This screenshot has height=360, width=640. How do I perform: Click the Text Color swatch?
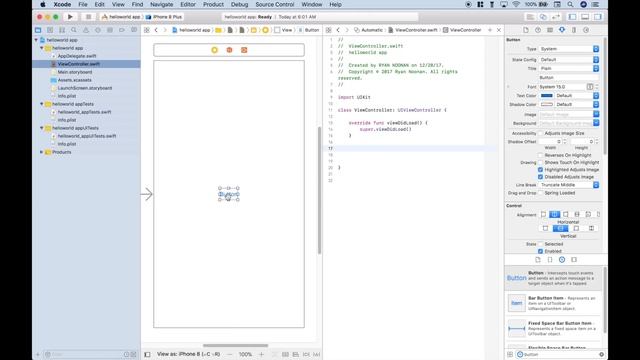click(x=547, y=96)
